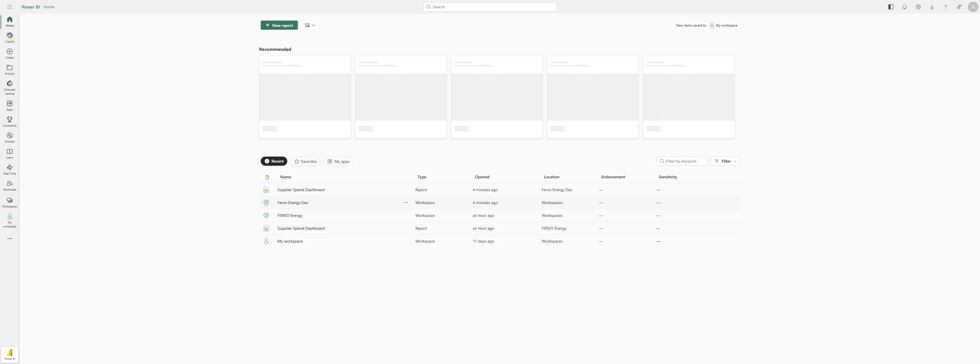Screen dimensions: 980x364
Task: Open the Supplier Spend Dashboard report
Action: [x=301, y=190]
